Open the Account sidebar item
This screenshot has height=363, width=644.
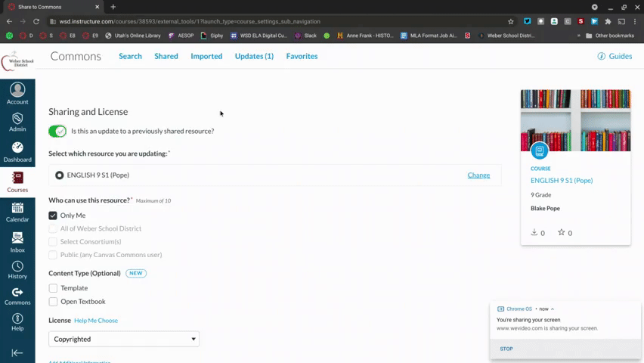click(x=17, y=94)
